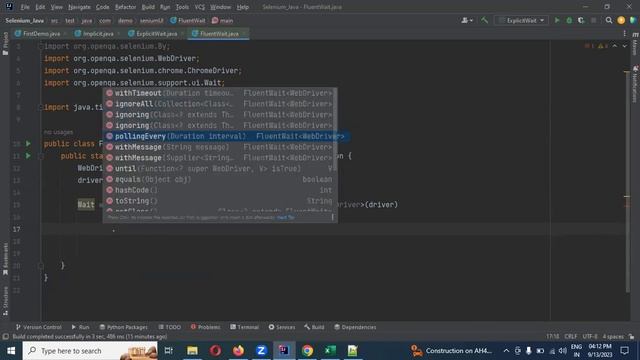The image size is (640, 360).
Task: Run main method gutter arrow on line 11
Action: pyautogui.click(x=28, y=156)
